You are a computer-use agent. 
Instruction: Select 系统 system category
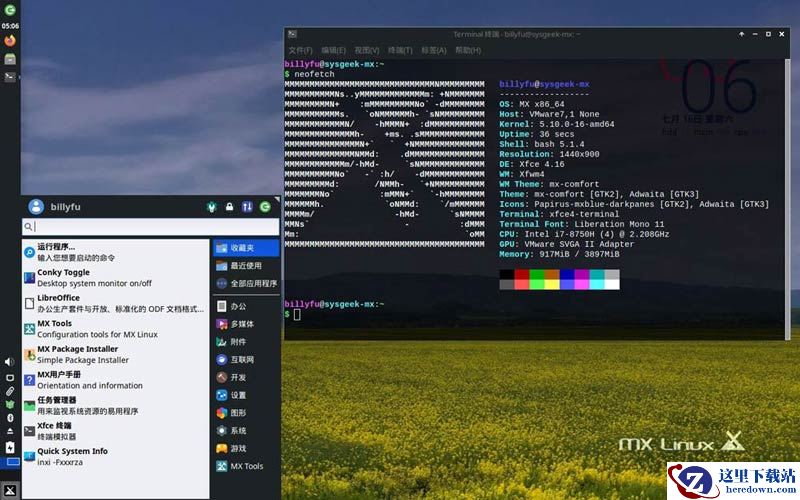[246, 431]
